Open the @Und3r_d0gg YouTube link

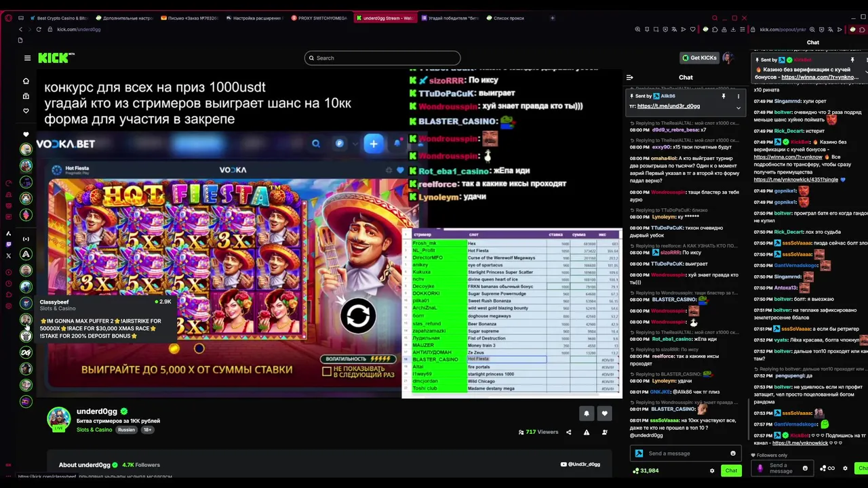[x=580, y=464]
